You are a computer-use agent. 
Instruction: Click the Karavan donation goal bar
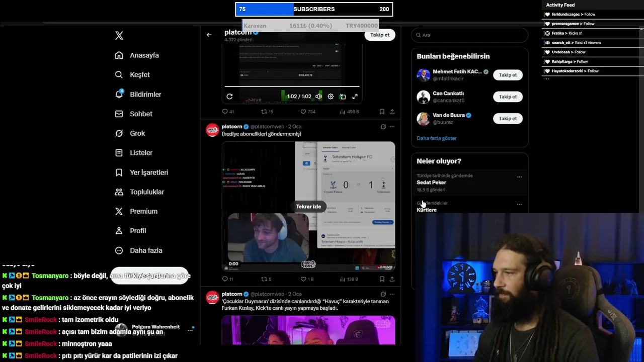(310, 26)
